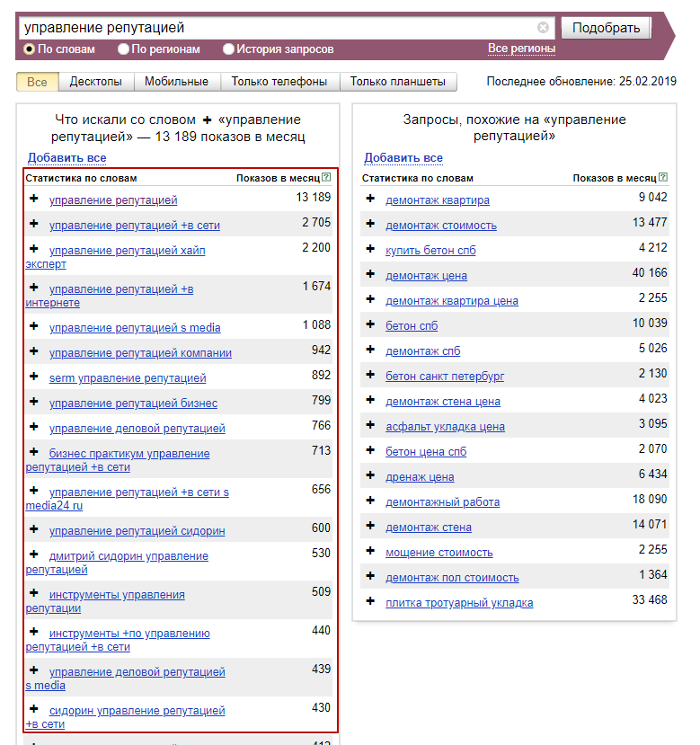Click the impressions value '40 166'

(650, 272)
